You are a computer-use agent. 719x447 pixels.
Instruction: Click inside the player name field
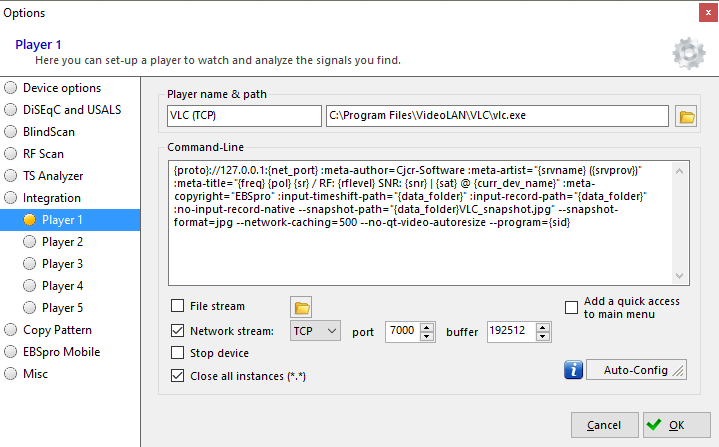point(243,116)
